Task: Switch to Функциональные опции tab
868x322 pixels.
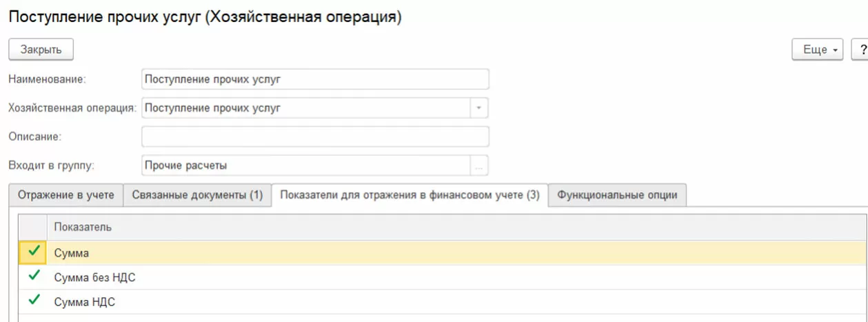Action: coord(617,195)
